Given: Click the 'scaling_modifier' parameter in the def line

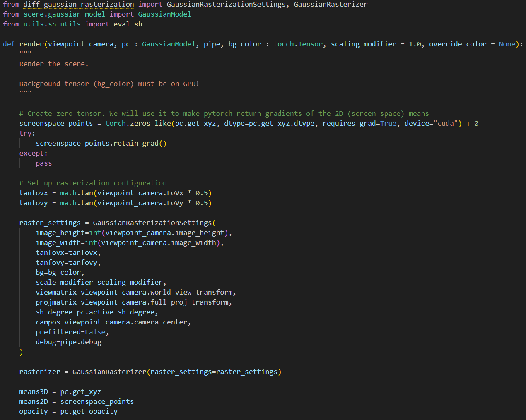Looking at the screenshot, I should pos(364,44).
